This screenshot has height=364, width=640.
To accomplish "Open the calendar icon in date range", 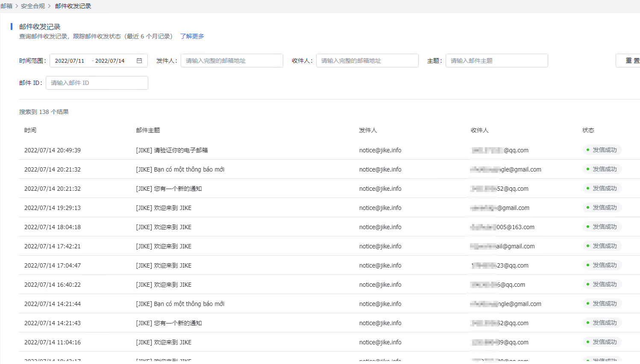I will 139,61.
